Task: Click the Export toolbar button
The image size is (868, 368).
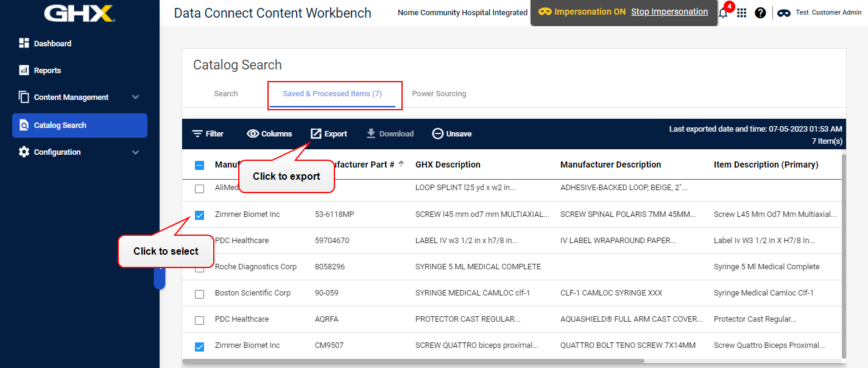Action: (x=329, y=134)
